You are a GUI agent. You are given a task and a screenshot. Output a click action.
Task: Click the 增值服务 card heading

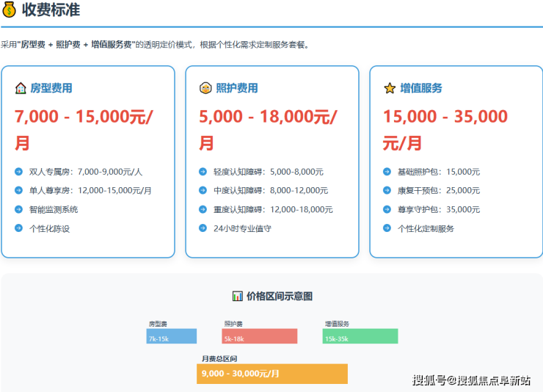click(421, 88)
